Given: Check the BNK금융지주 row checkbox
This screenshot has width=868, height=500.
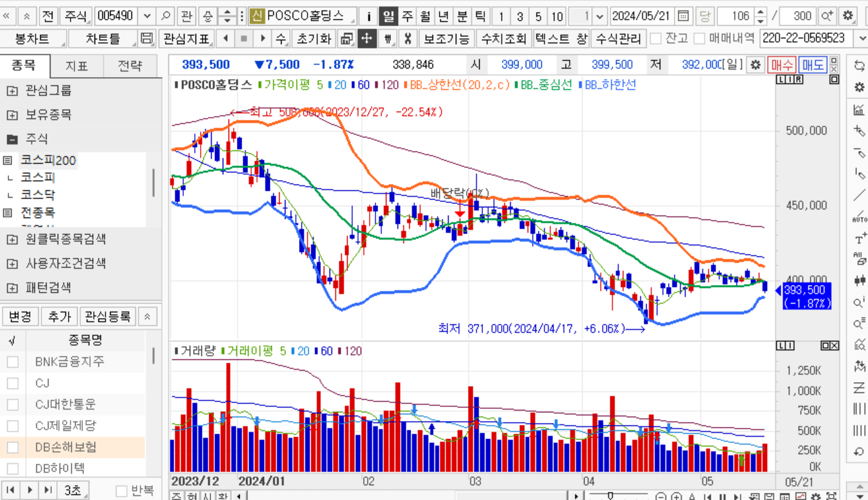Looking at the screenshot, I should [x=12, y=361].
